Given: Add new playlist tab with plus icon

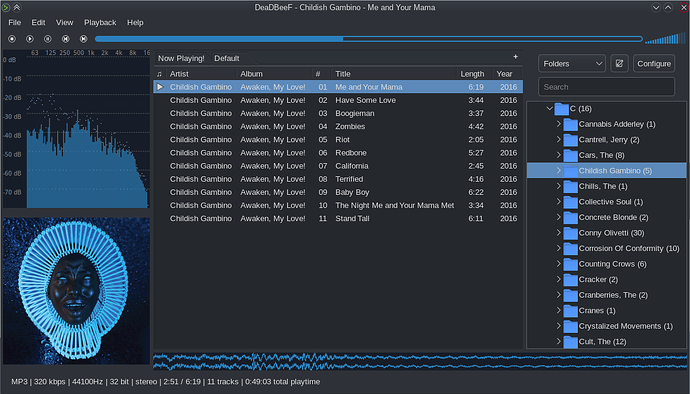Looking at the screenshot, I should (515, 57).
